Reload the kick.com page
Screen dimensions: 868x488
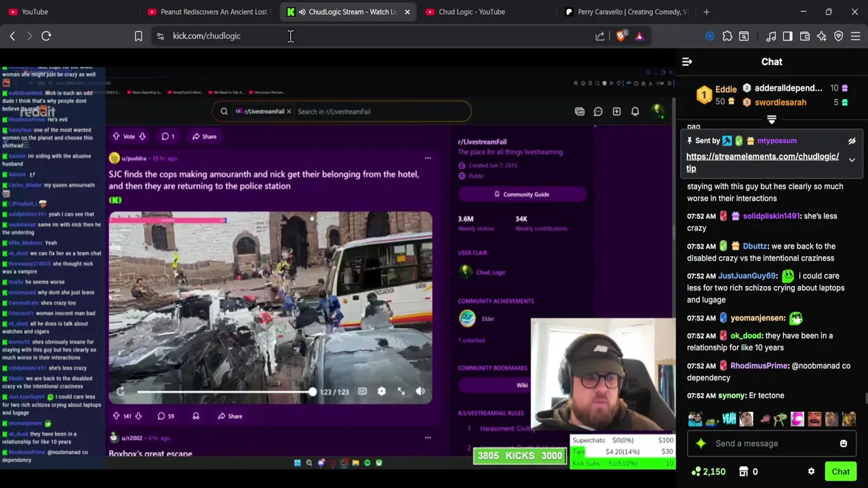[46, 36]
